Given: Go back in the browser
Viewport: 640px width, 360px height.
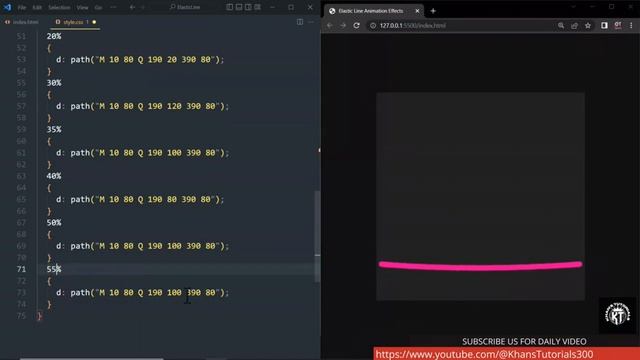Looking at the screenshot, I should pyautogui.click(x=330, y=25).
